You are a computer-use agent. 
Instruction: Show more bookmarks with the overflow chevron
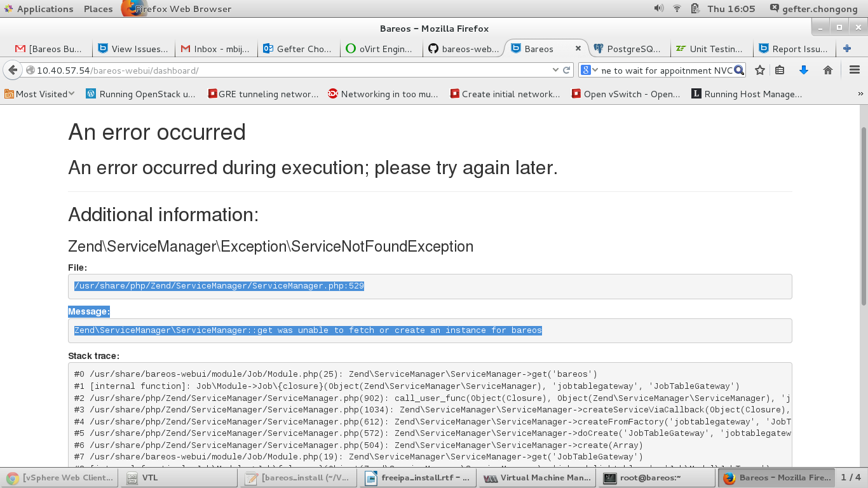(860, 94)
